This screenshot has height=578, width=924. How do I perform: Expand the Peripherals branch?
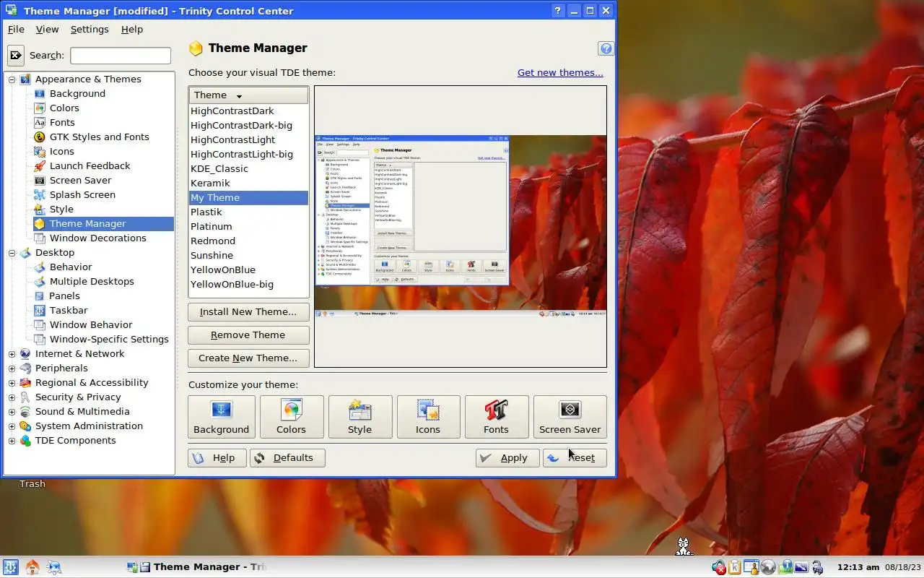click(12, 368)
